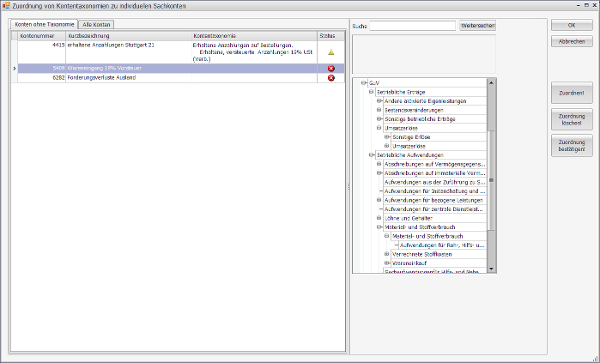Collapse the 'Betriebliche Aufwendungen' node
Image resolution: width=600 pixels, height=363 pixels.
pyautogui.click(x=371, y=155)
